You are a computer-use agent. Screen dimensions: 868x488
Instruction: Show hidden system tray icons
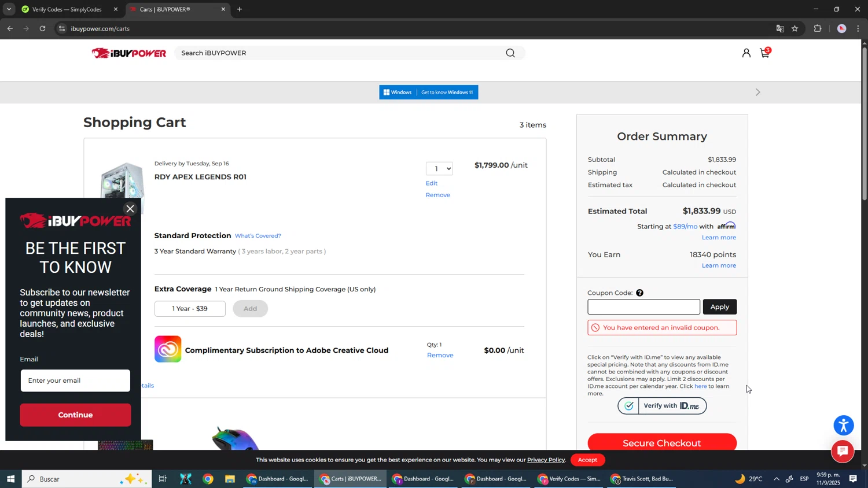coord(777,479)
